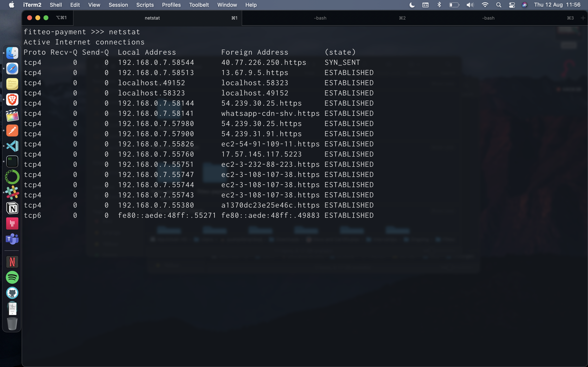588x367 pixels.
Task: Switch to the third -bash tab
Action: pos(488,18)
